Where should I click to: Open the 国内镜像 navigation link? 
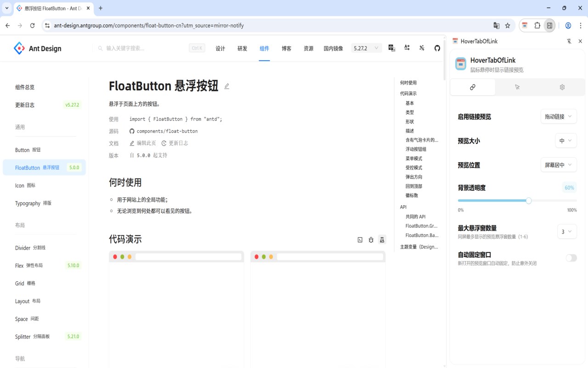coord(334,48)
